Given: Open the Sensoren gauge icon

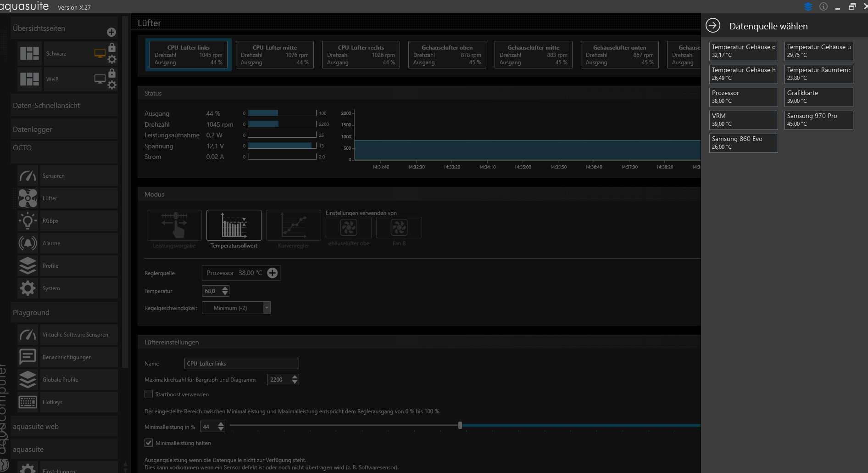Looking at the screenshot, I should (28, 176).
